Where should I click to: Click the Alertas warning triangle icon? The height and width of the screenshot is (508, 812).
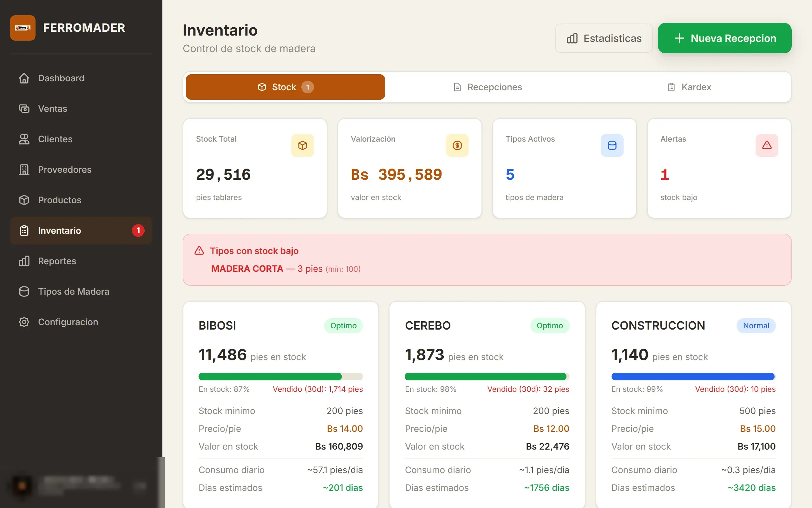(x=767, y=145)
